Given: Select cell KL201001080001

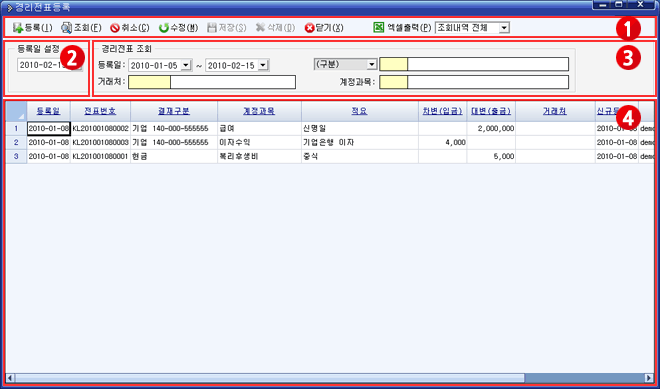Looking at the screenshot, I should click(x=100, y=156).
